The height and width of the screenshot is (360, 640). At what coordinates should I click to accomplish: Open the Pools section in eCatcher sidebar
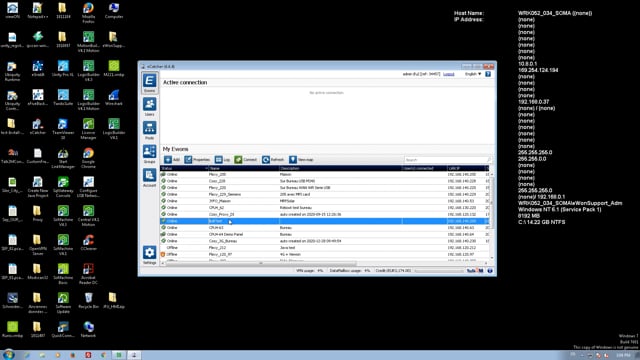tap(149, 131)
